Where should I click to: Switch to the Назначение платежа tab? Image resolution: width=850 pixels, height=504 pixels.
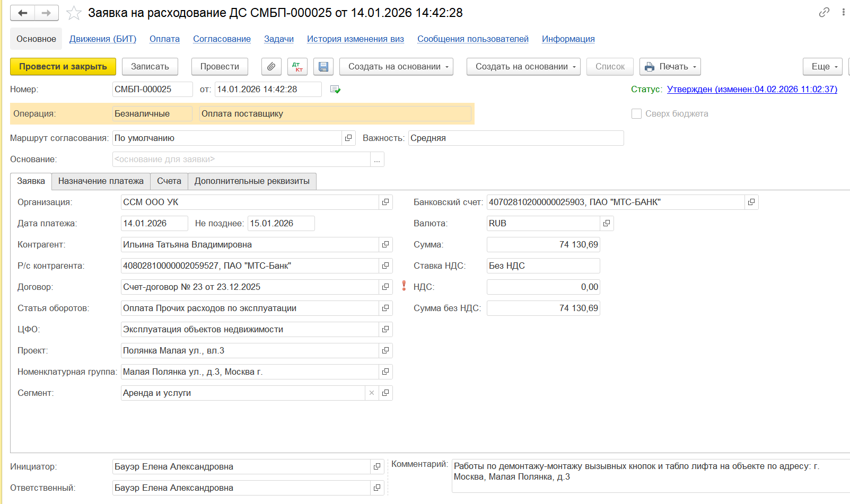[101, 181]
